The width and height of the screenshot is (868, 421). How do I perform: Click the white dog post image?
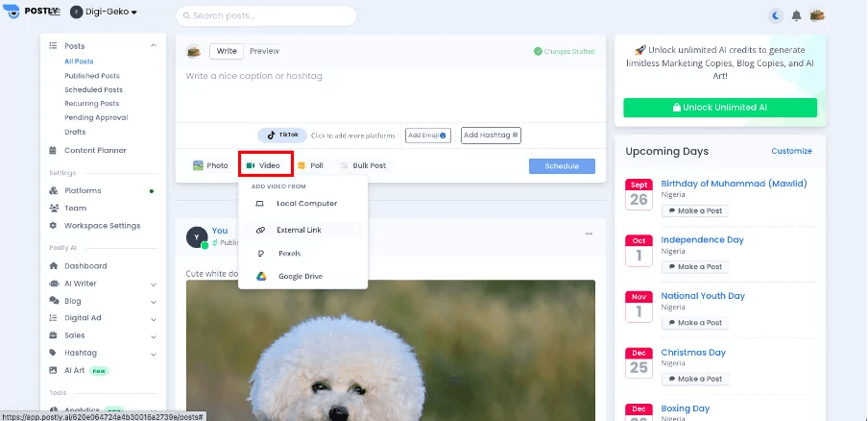tap(390, 350)
